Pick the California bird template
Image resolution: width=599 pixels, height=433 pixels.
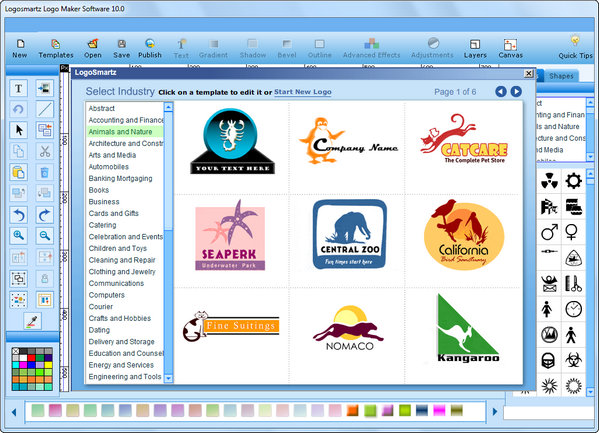464,234
